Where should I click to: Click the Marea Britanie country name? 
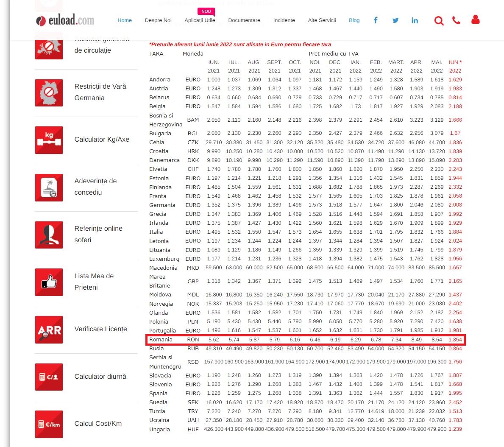pyautogui.click(x=160, y=281)
